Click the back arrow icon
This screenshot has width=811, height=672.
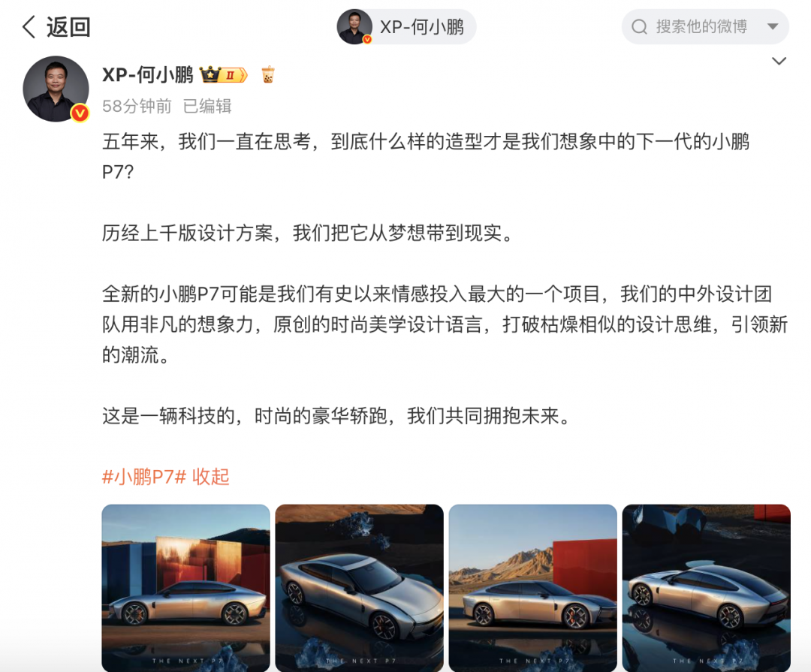[x=29, y=26]
